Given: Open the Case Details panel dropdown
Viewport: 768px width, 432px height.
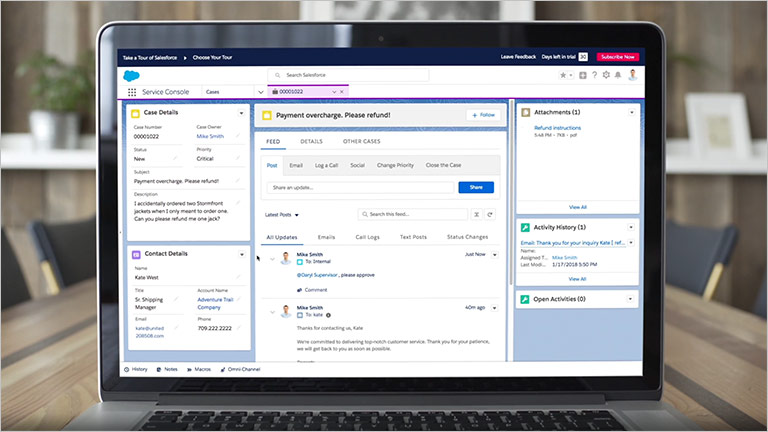Looking at the screenshot, I should [x=241, y=113].
